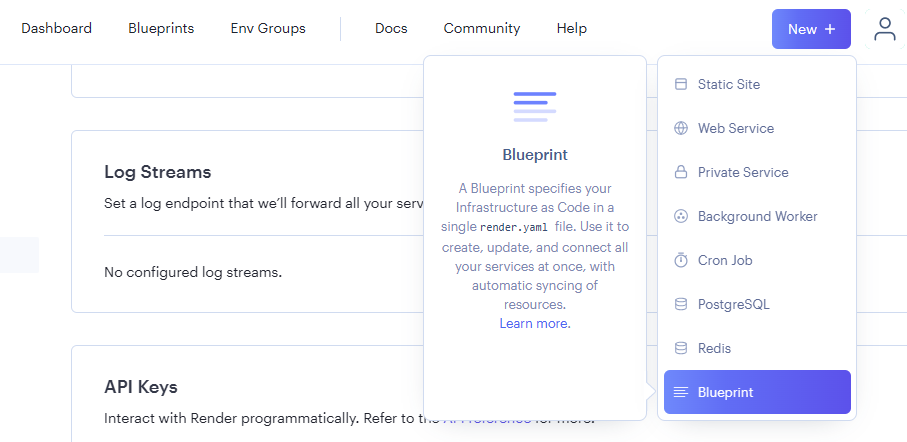The width and height of the screenshot is (907, 442).
Task: Select Blueprint from the New menu
Action: [x=757, y=392]
